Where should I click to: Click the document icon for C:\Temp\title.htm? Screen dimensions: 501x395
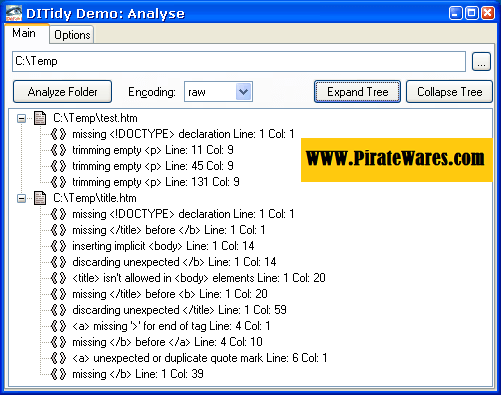[x=40, y=198]
